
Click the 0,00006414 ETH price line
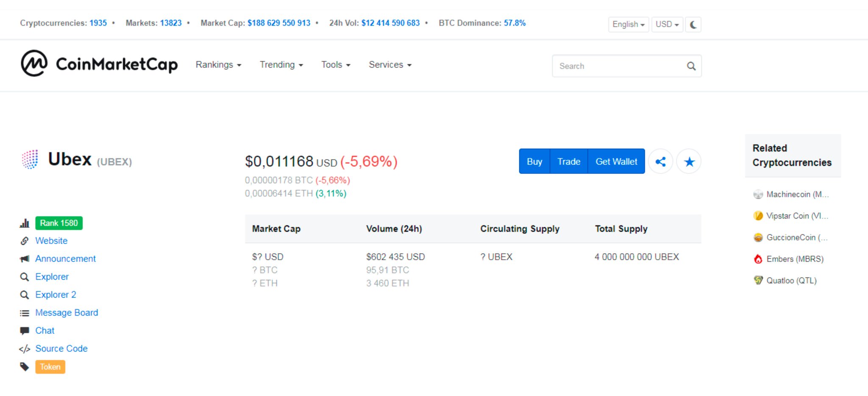[x=295, y=194]
